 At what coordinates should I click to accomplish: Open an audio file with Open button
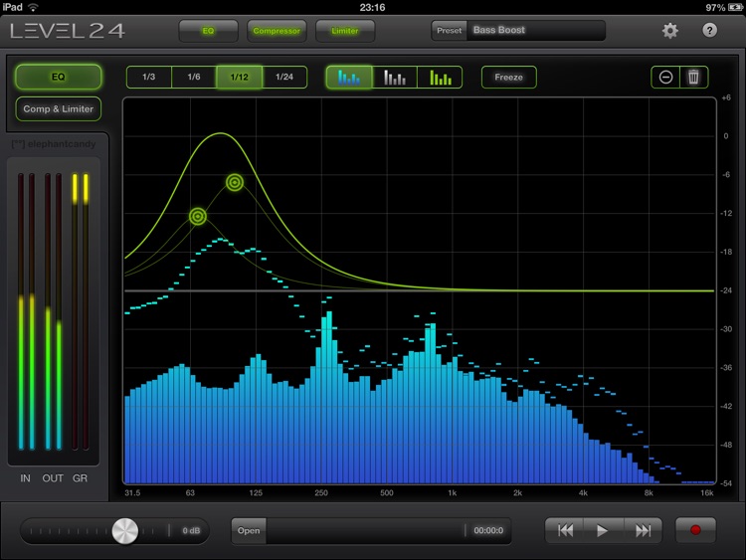click(x=249, y=530)
